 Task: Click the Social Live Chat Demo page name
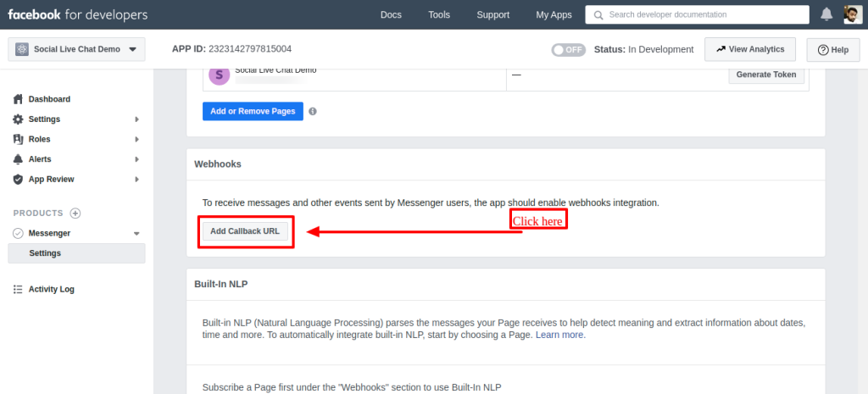[x=275, y=70]
